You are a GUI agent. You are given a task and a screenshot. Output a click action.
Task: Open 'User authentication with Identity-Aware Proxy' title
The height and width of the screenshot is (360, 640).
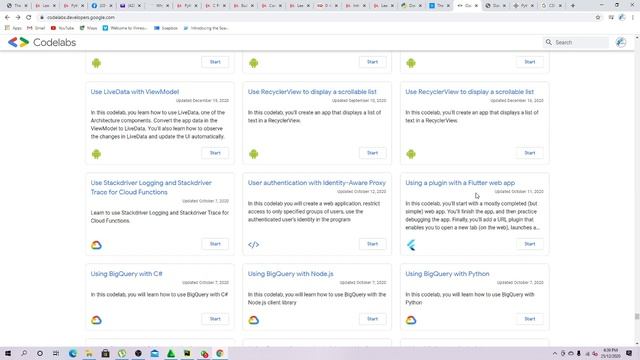tap(317, 183)
